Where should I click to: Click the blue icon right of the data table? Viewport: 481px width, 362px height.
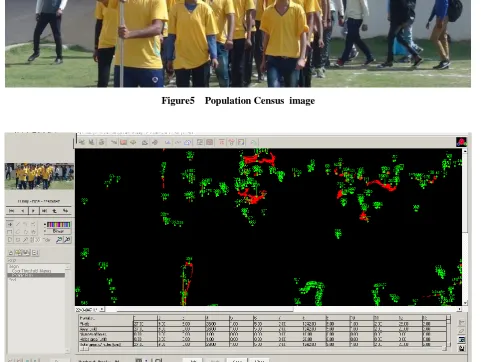point(461,340)
